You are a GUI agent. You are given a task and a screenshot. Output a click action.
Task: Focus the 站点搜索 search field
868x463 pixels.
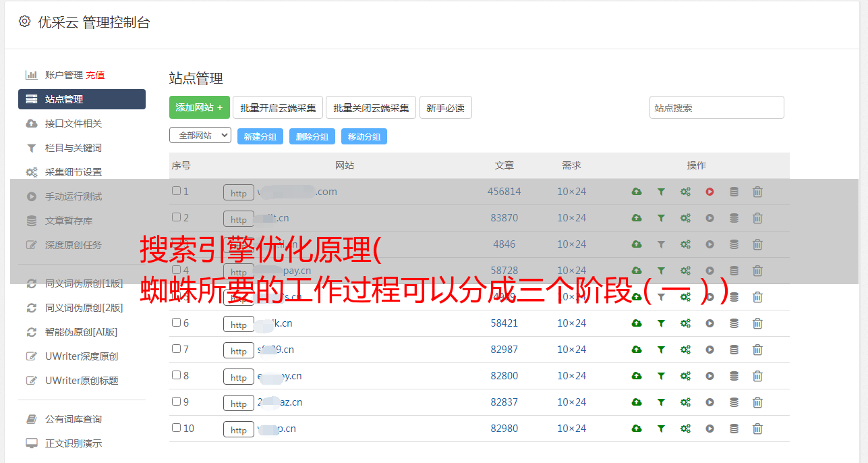tap(717, 107)
